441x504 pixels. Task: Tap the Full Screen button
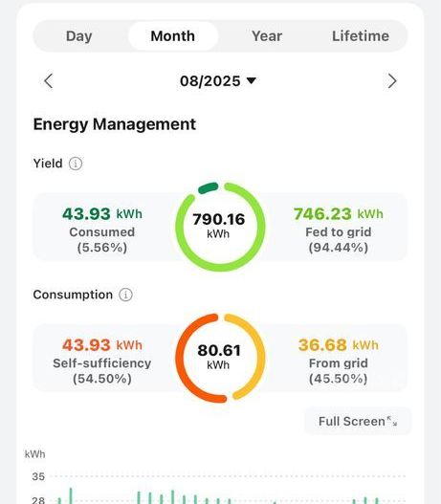(358, 421)
